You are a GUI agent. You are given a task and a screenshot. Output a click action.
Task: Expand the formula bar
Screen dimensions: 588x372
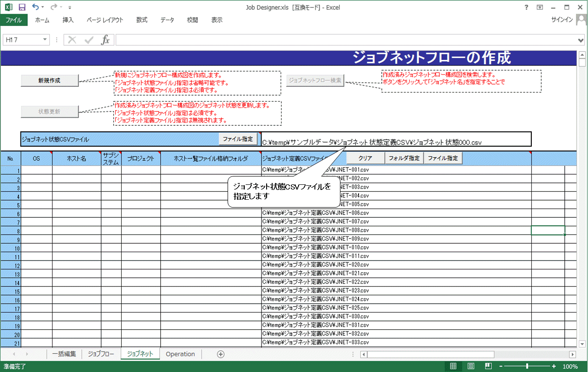click(x=581, y=40)
